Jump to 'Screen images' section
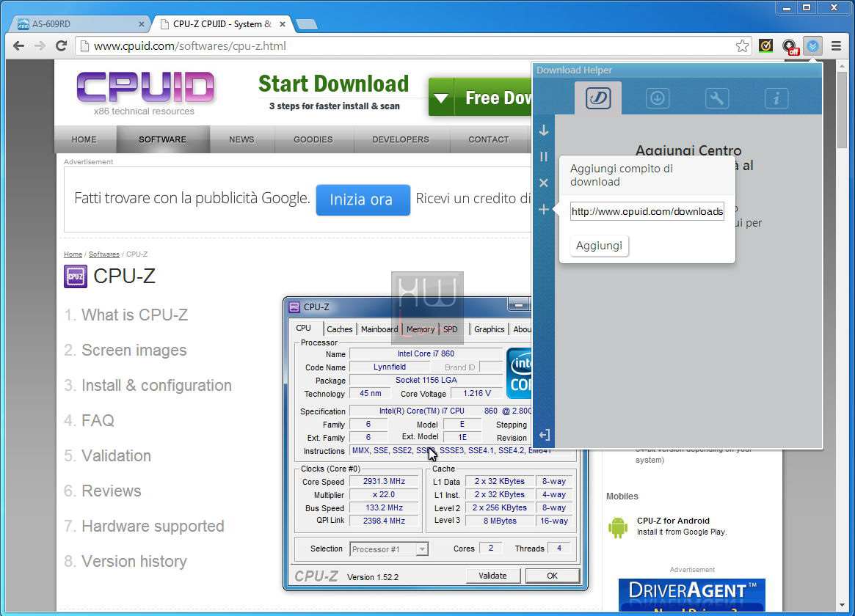 pos(134,351)
